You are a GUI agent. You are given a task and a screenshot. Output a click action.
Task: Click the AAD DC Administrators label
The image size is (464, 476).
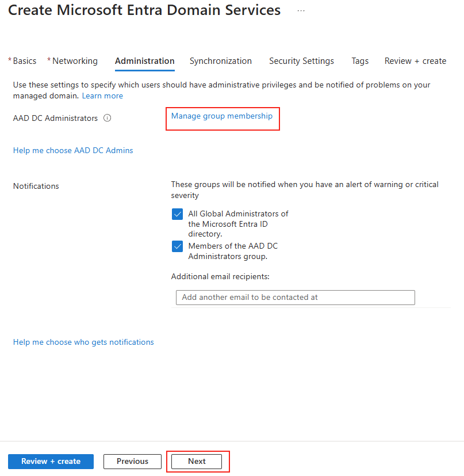point(56,118)
